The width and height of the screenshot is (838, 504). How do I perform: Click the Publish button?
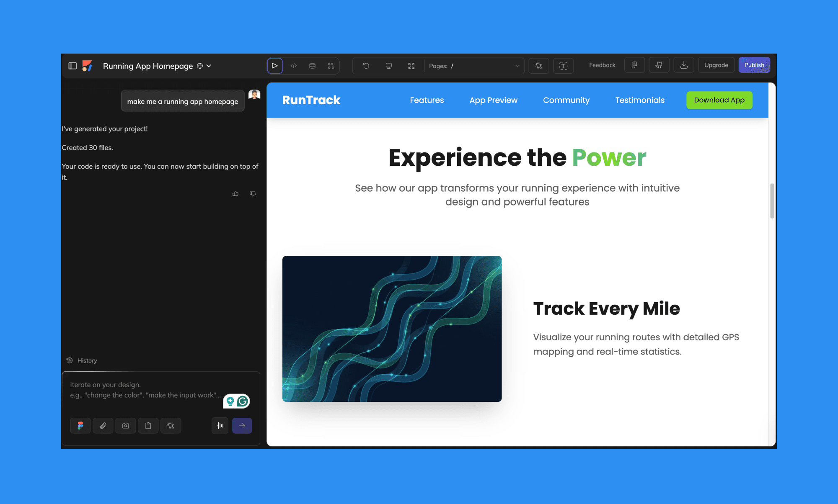pos(754,65)
